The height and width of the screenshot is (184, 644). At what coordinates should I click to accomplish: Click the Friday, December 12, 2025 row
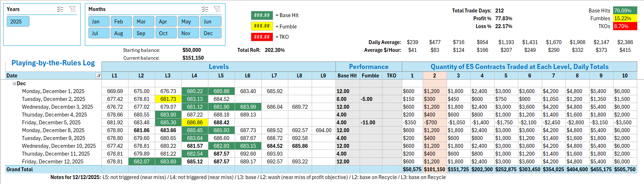tap(53, 162)
